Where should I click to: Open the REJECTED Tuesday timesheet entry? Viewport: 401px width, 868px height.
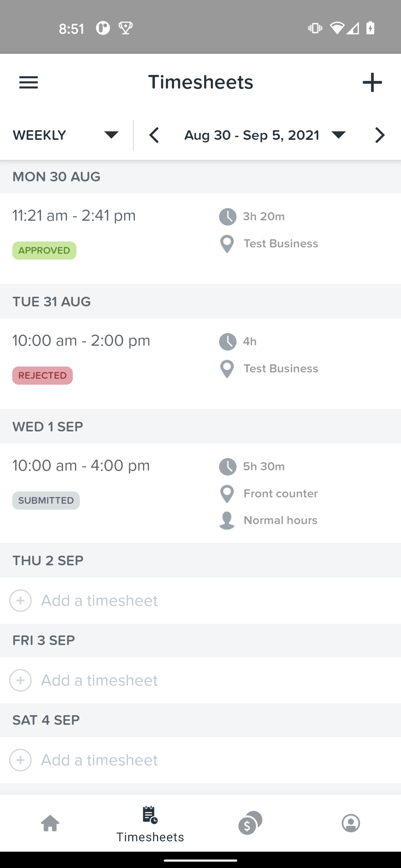coord(200,364)
